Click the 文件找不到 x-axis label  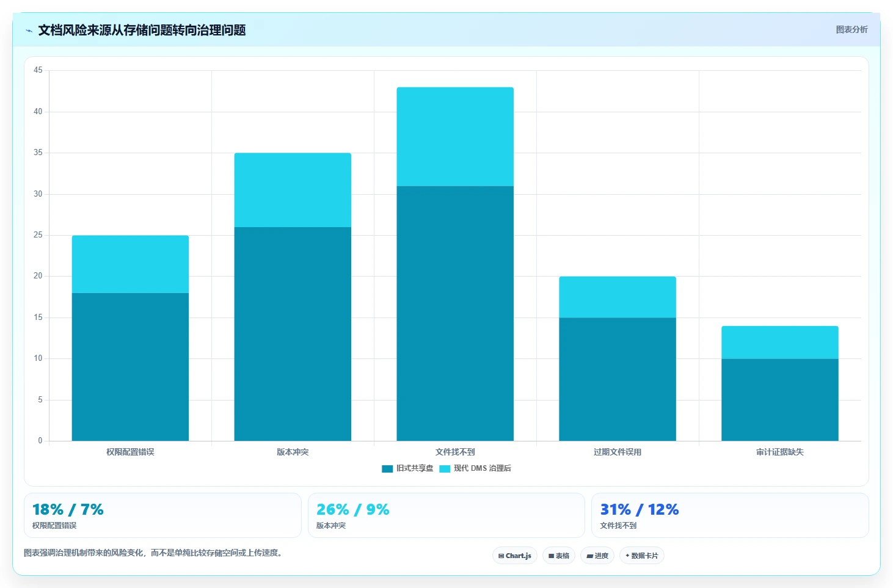point(455,452)
